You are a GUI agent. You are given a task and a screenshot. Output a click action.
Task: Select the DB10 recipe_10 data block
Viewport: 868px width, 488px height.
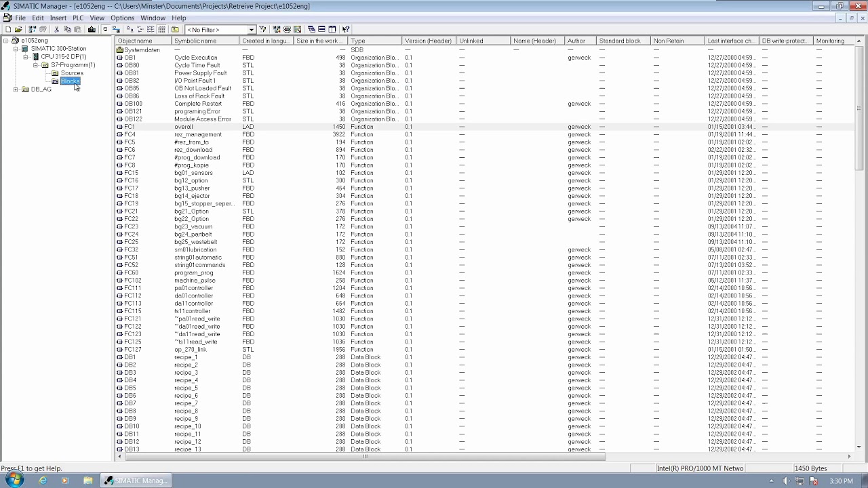[485, 426]
